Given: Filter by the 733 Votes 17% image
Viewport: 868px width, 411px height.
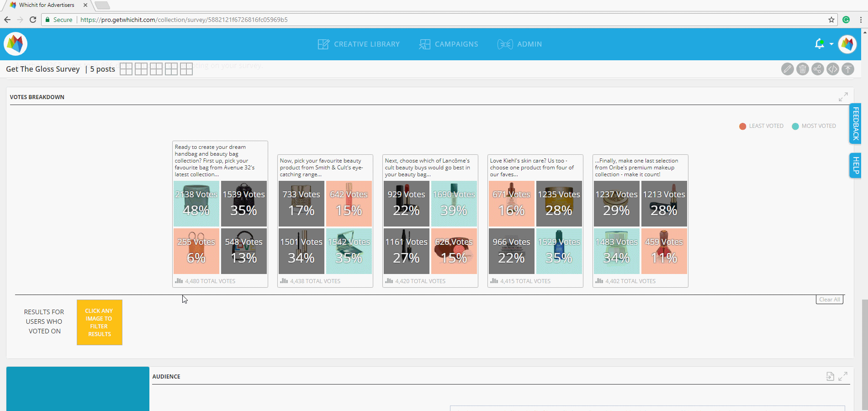Looking at the screenshot, I should (x=302, y=204).
